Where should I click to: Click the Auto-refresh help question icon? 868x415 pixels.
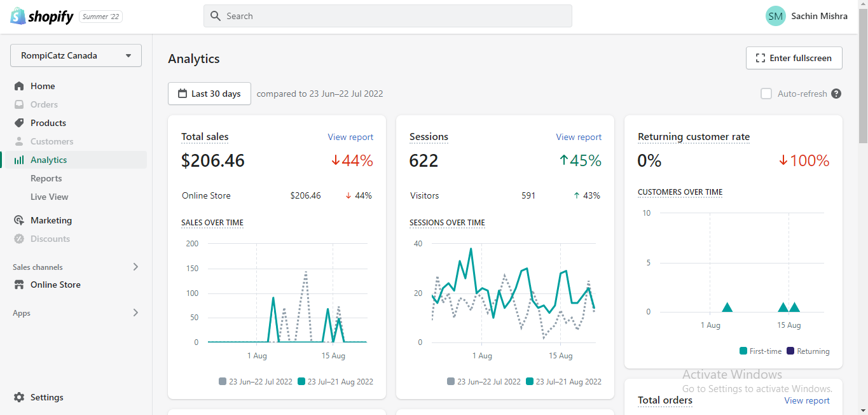click(x=836, y=94)
